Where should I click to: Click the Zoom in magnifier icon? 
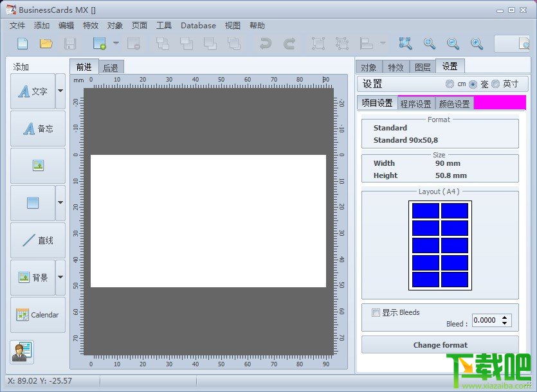tap(429, 44)
